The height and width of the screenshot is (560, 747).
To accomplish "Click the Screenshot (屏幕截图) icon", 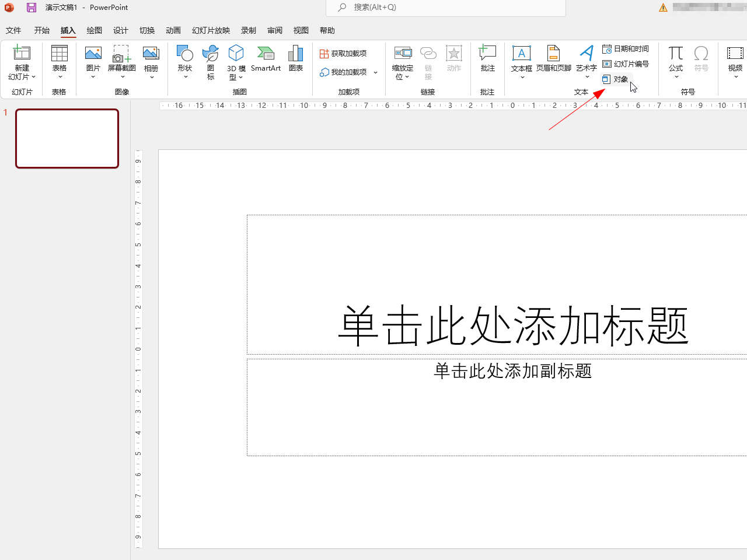I will tap(121, 54).
